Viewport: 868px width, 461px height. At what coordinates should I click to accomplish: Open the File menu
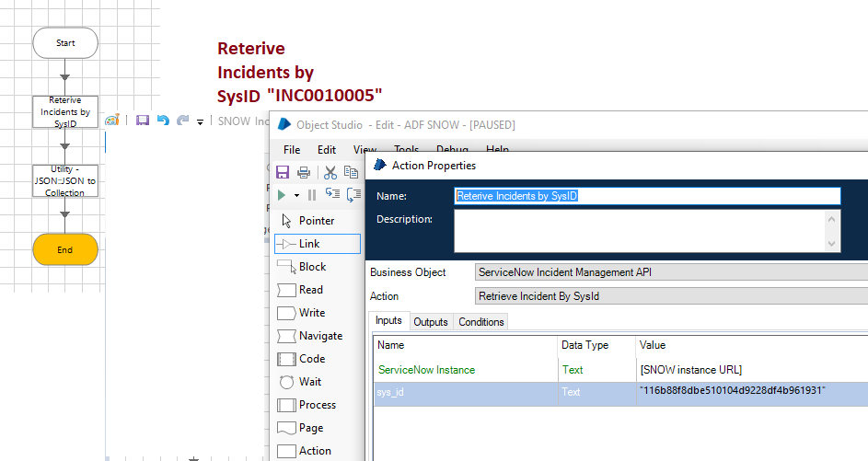click(x=292, y=150)
